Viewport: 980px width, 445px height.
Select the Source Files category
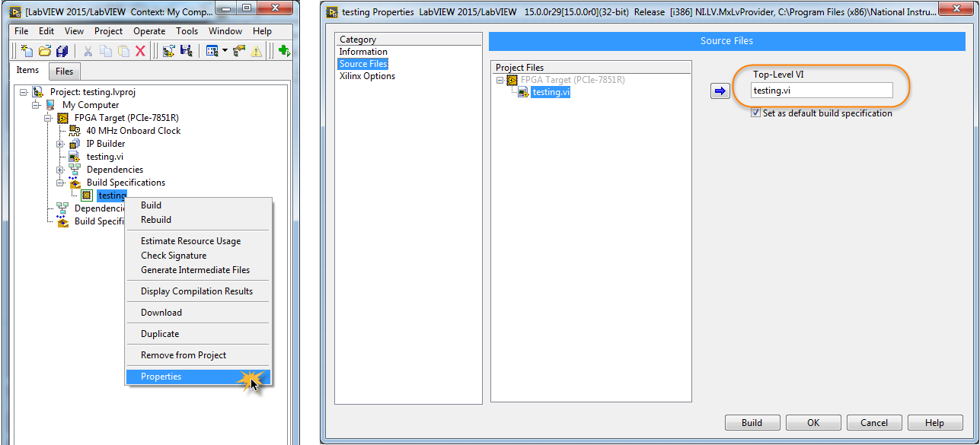point(363,64)
